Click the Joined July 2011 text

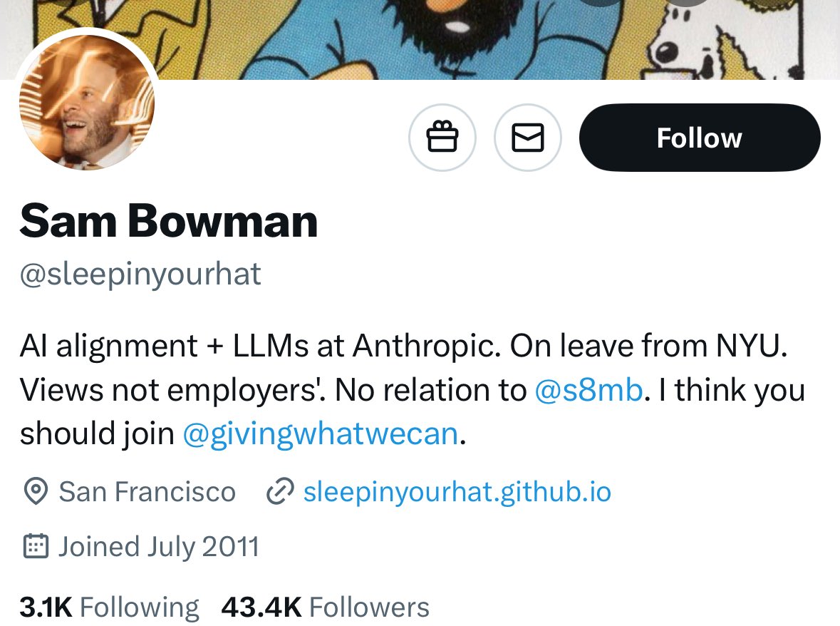click(158, 546)
